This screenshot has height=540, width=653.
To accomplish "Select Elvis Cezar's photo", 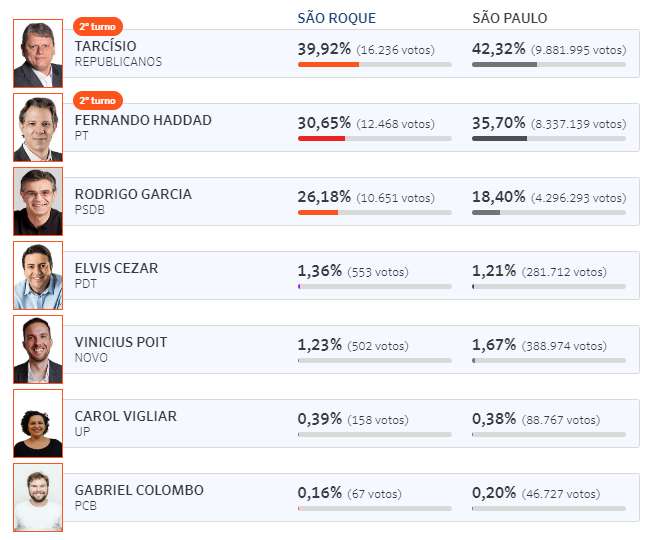I will tap(38, 276).
